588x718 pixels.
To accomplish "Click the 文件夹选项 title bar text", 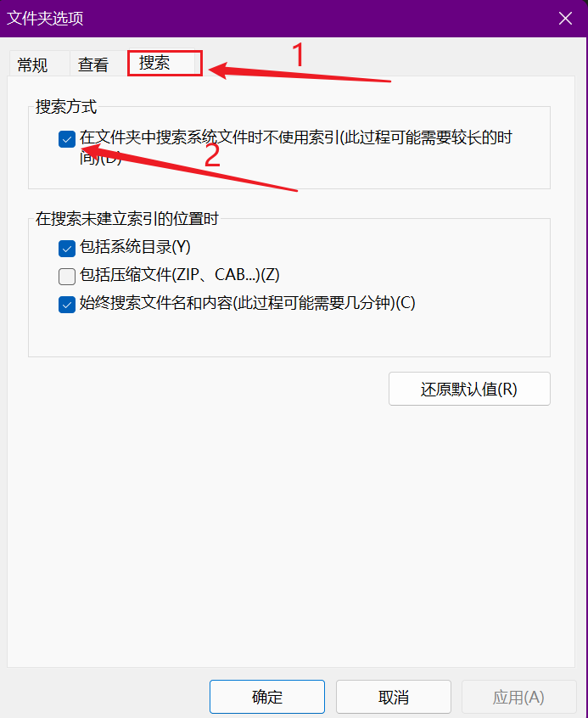I will click(45, 19).
